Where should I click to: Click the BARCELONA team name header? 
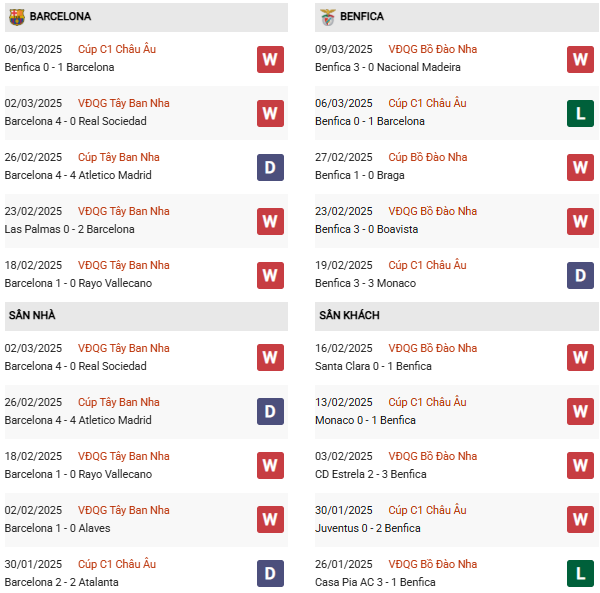(60, 17)
